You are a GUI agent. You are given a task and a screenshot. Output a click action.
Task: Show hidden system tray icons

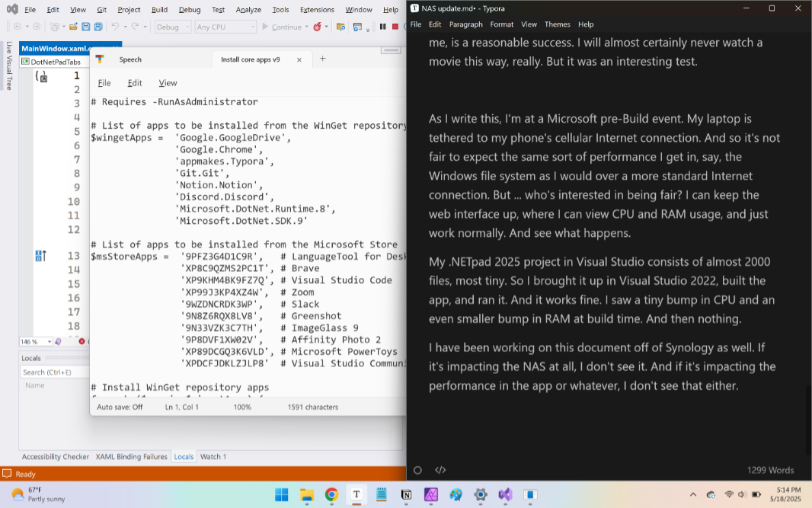click(693, 494)
